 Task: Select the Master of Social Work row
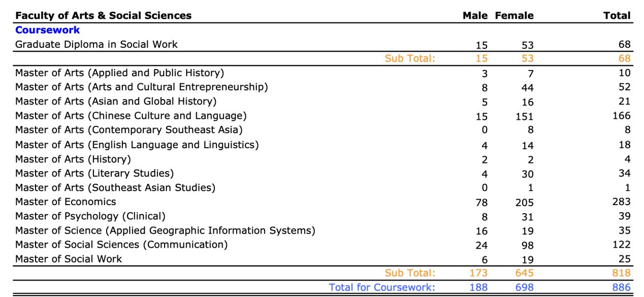(x=69, y=259)
